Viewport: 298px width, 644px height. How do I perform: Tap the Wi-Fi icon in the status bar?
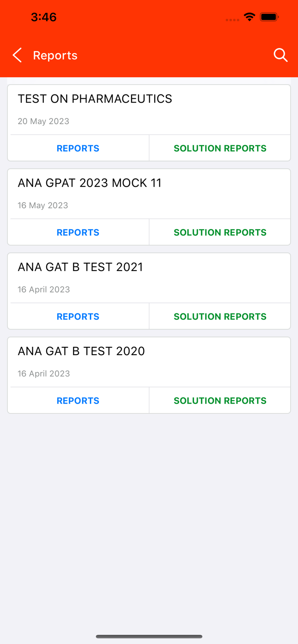(x=250, y=17)
